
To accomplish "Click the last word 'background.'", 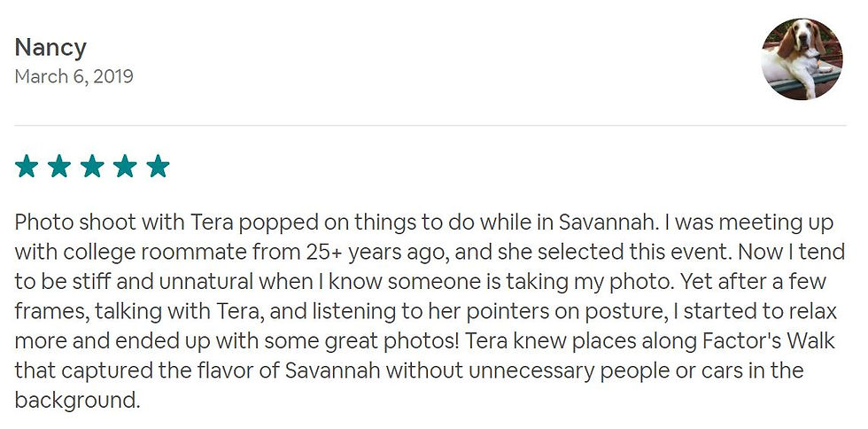I will point(78,400).
